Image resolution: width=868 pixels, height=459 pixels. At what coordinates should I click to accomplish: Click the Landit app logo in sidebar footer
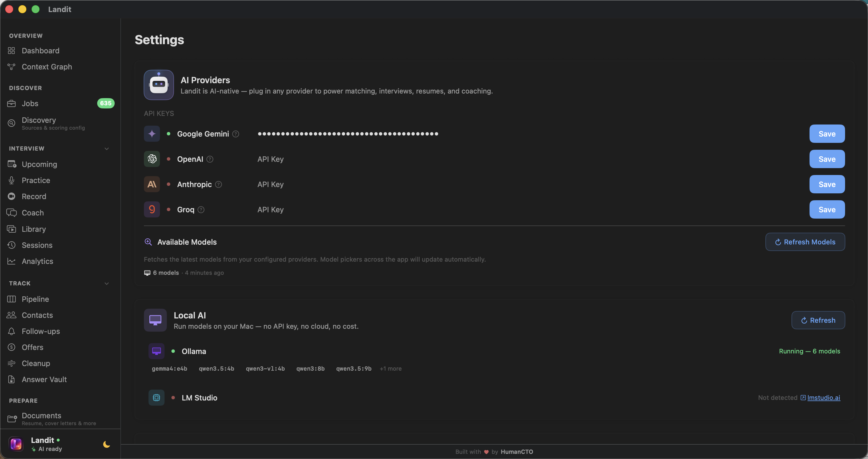point(16,444)
